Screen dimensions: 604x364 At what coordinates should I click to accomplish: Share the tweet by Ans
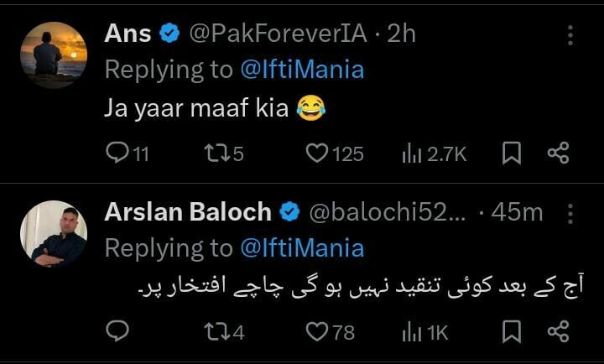tap(558, 153)
